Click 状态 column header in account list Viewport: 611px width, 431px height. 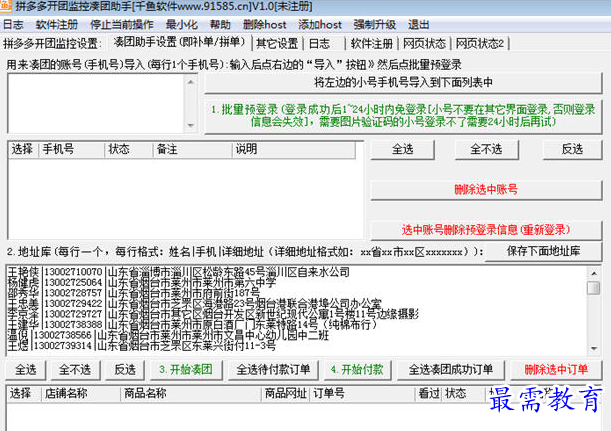tap(128, 149)
